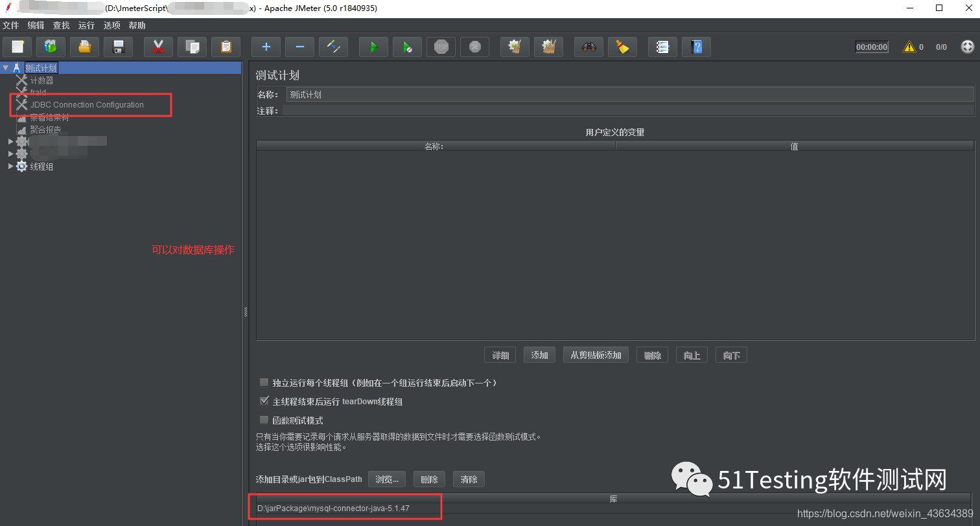Click the 0/0 thread count indicator

point(941,47)
